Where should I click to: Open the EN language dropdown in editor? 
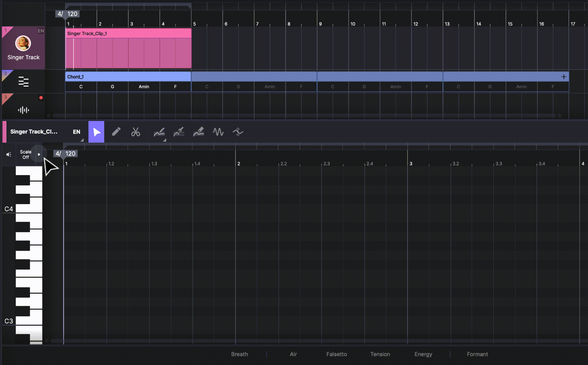coord(77,132)
